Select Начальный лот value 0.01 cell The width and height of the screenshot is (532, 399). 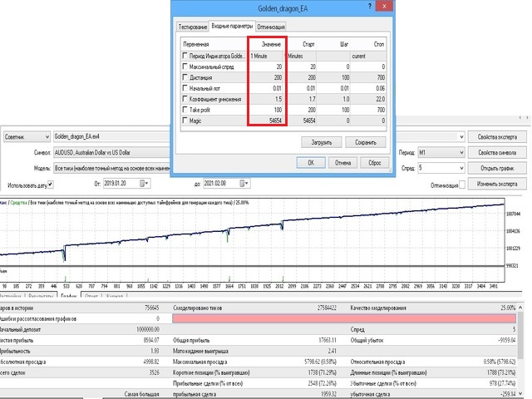pyautogui.click(x=266, y=88)
